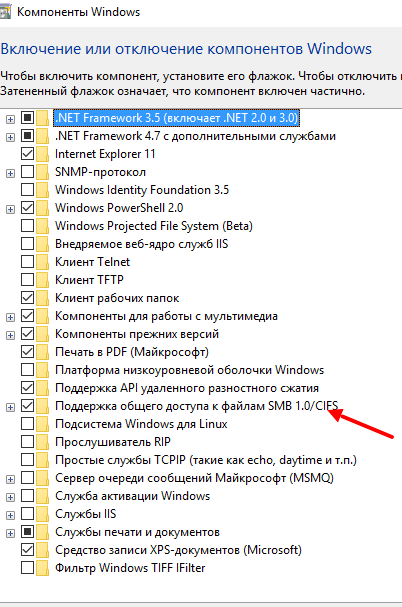Viewport: 402px width, 607px height.
Task: Expand SMB 1.0/CIFS support node
Action: [10, 407]
